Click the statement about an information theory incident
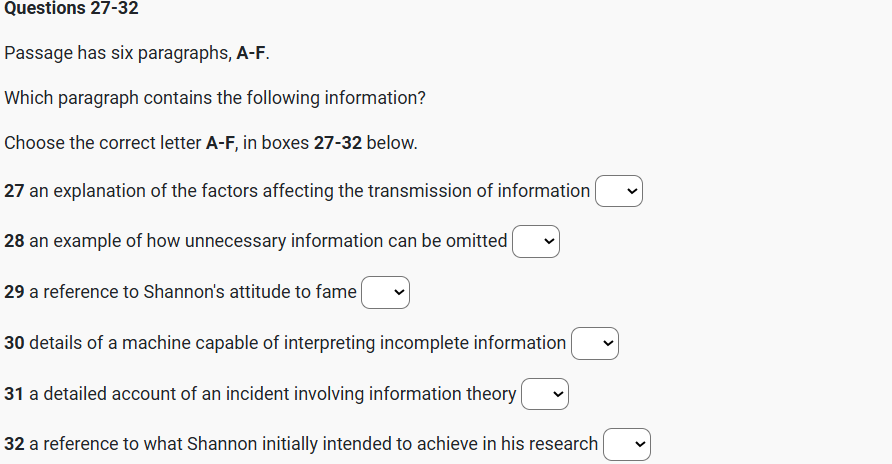The image size is (892, 464). tap(272, 394)
